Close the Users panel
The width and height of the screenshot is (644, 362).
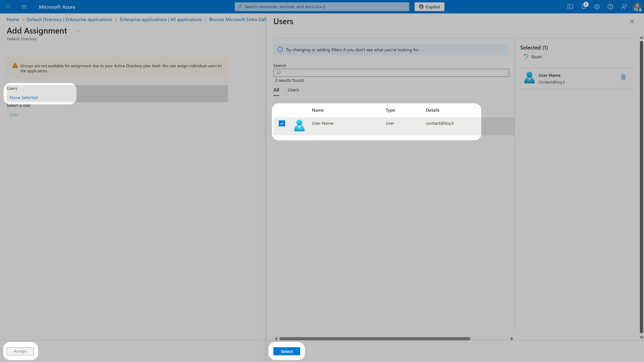(632, 21)
